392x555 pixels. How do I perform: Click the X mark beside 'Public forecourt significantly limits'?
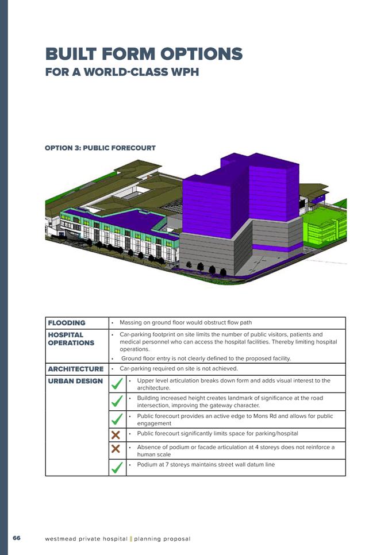(117, 434)
